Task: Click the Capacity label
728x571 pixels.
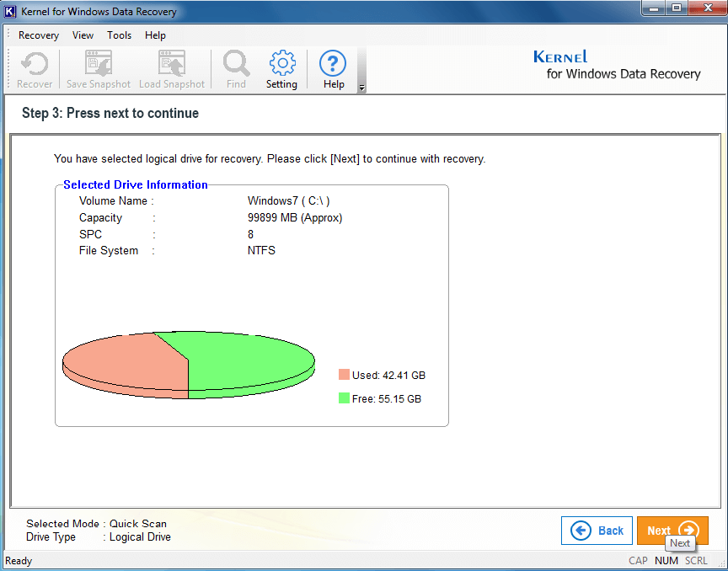Action: (x=100, y=218)
